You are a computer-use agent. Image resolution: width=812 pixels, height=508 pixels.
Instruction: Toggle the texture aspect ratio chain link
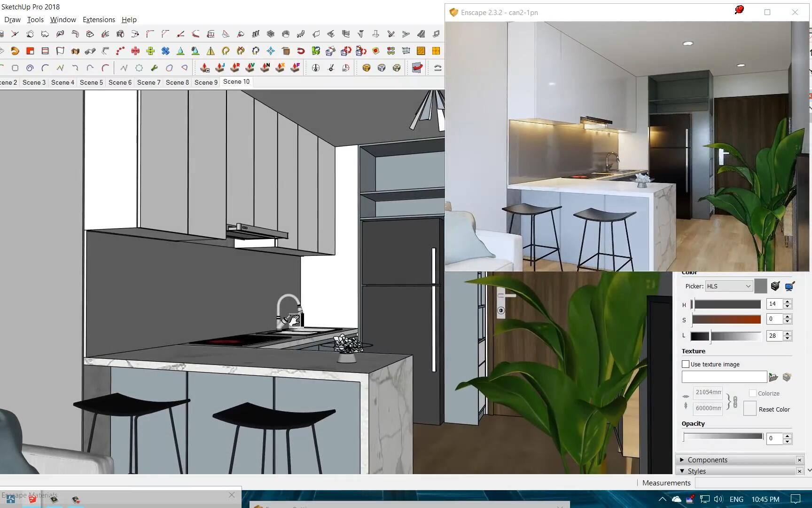(734, 401)
